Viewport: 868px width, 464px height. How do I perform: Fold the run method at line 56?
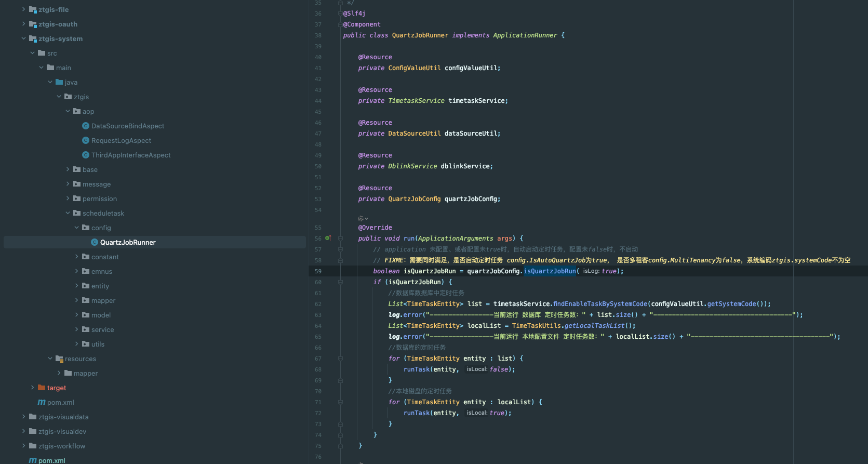point(340,238)
